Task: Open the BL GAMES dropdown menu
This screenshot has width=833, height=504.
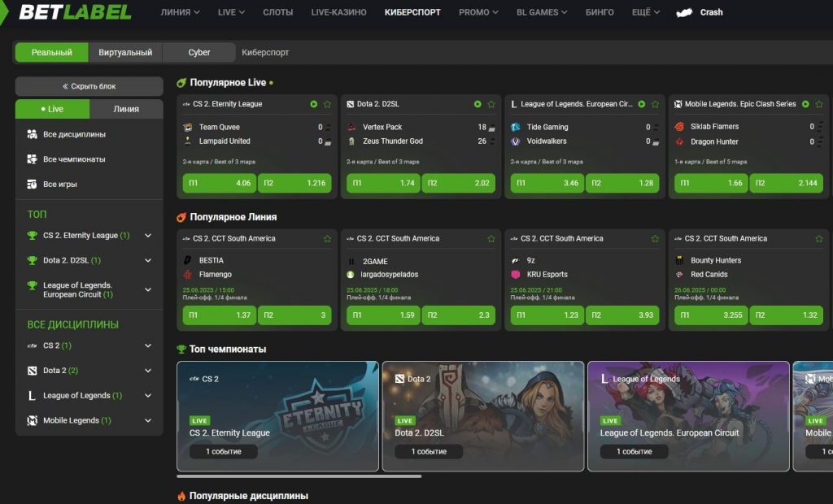Action: coord(541,12)
